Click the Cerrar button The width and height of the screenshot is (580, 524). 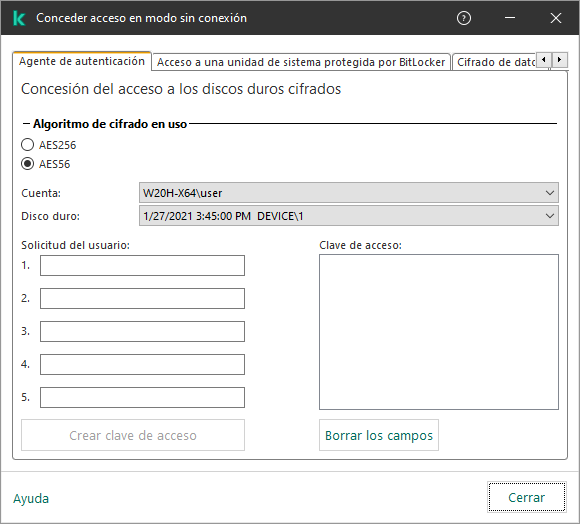click(526, 497)
